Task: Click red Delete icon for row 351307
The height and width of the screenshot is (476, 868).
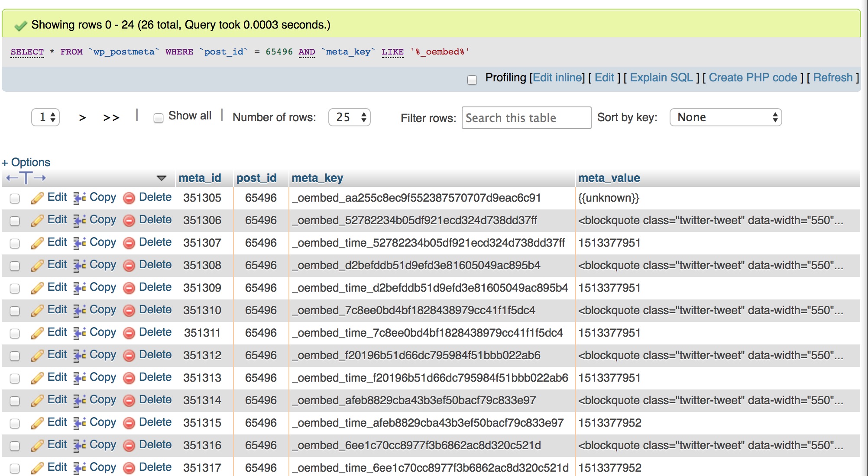Action: [129, 243]
